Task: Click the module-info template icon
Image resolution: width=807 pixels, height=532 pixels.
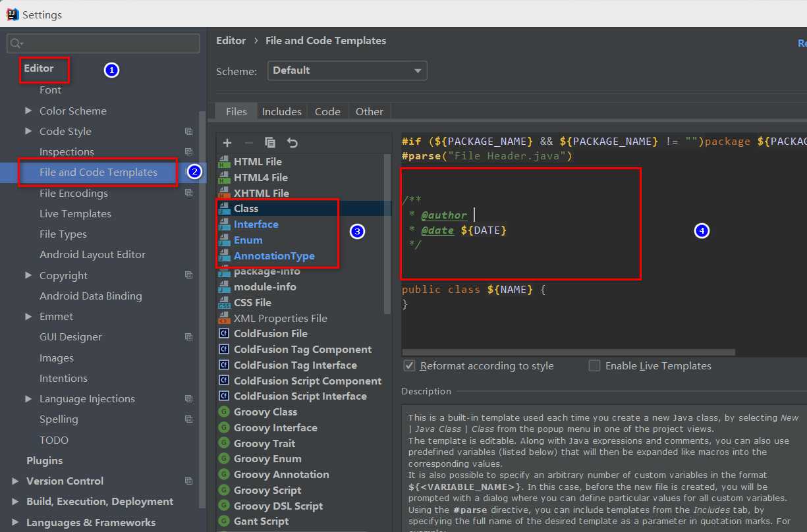Action: pos(223,287)
